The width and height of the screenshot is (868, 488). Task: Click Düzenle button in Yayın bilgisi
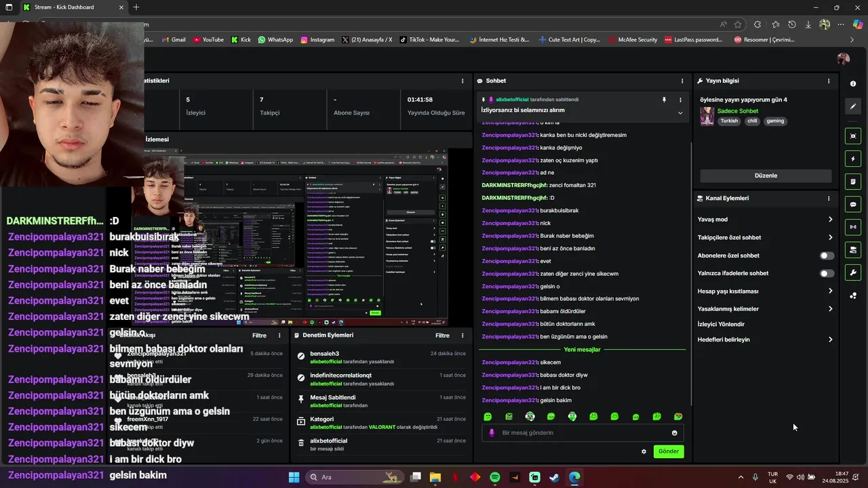point(766,176)
